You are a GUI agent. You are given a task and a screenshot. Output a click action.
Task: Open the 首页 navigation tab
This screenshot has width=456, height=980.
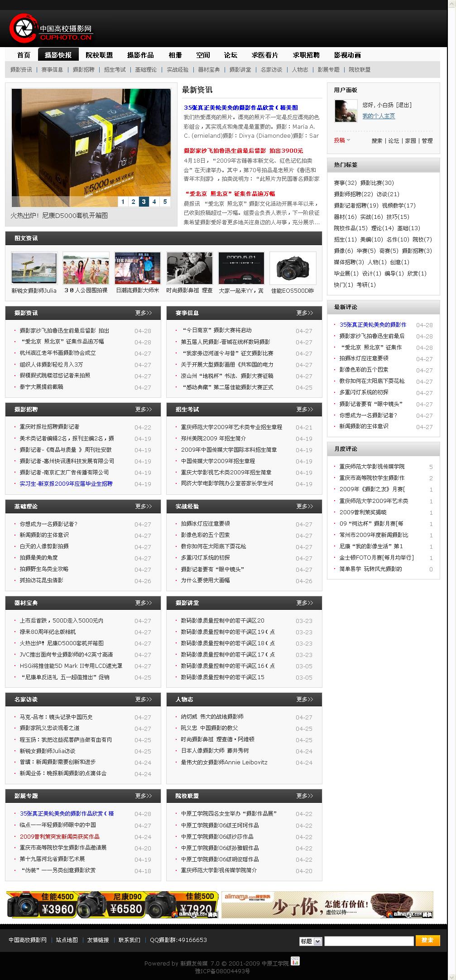click(24, 55)
